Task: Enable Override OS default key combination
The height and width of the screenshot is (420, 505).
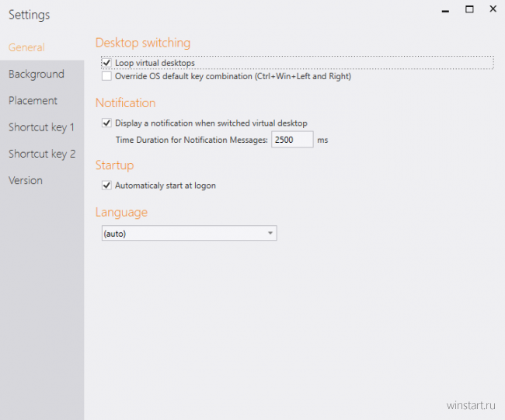Action: pyautogui.click(x=107, y=77)
